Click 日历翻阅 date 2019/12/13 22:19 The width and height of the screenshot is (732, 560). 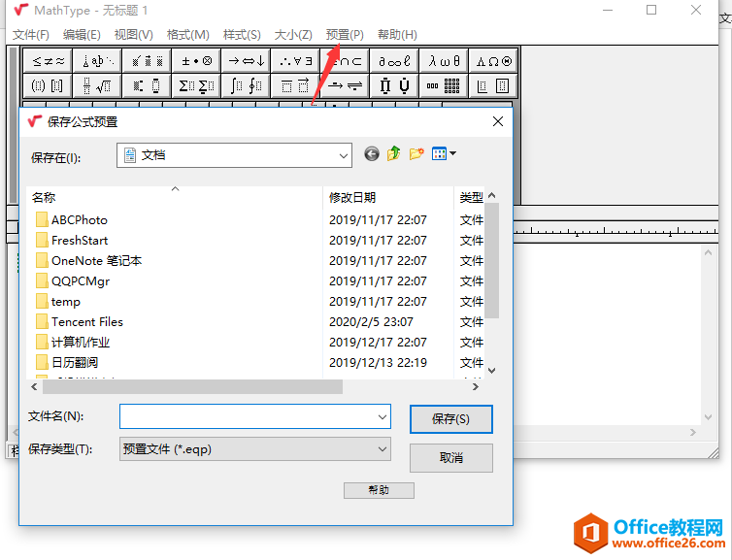coord(379,363)
